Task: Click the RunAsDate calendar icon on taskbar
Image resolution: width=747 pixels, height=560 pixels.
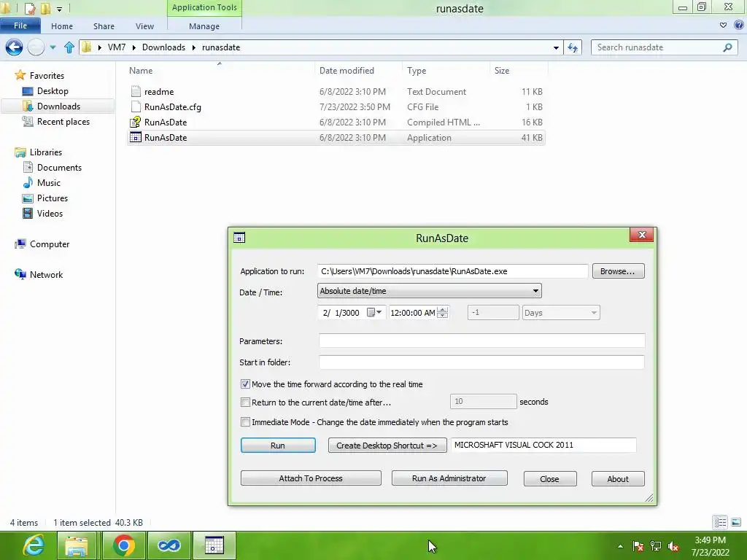Action: pyautogui.click(x=214, y=545)
